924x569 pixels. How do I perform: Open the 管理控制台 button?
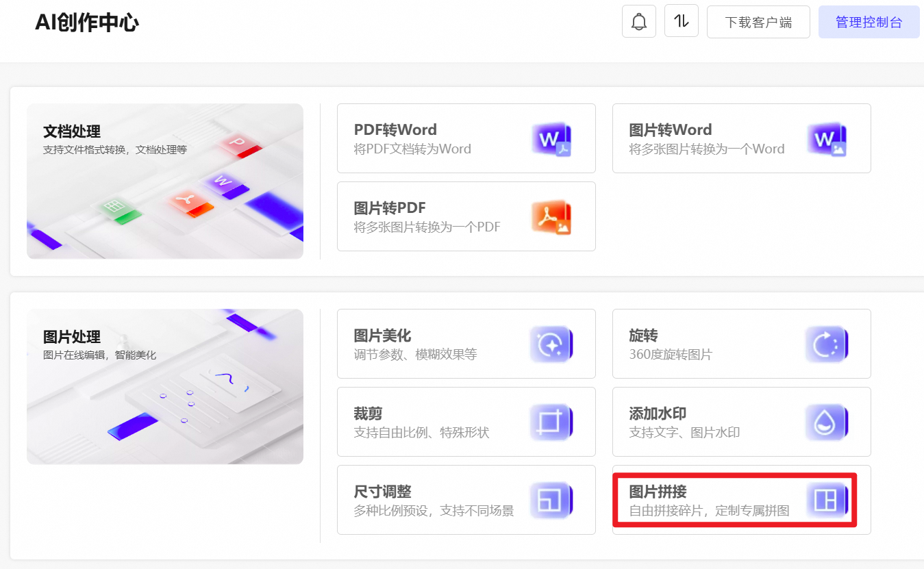(x=869, y=22)
